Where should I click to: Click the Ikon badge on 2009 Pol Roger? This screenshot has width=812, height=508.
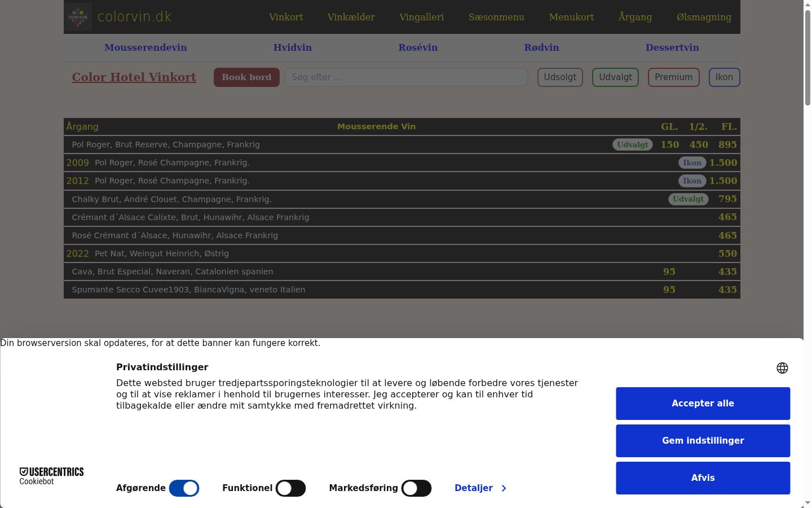(692, 163)
